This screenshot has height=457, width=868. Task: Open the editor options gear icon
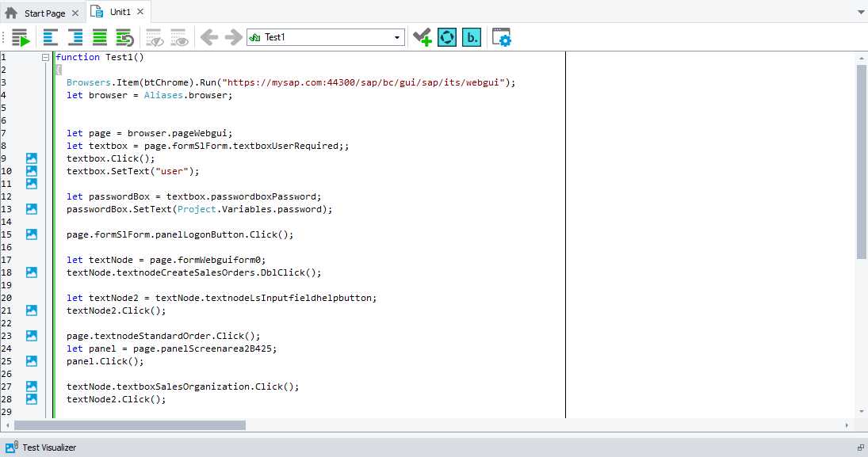[501, 36]
